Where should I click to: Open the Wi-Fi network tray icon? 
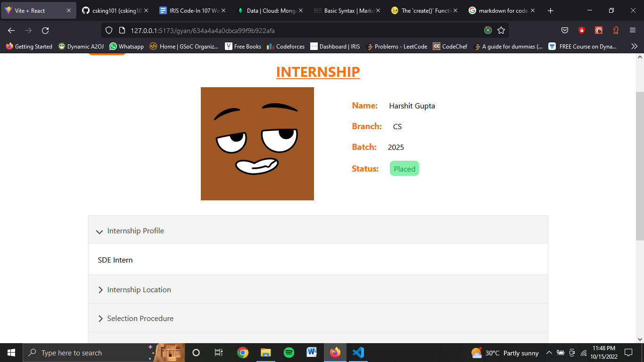pyautogui.click(x=584, y=353)
